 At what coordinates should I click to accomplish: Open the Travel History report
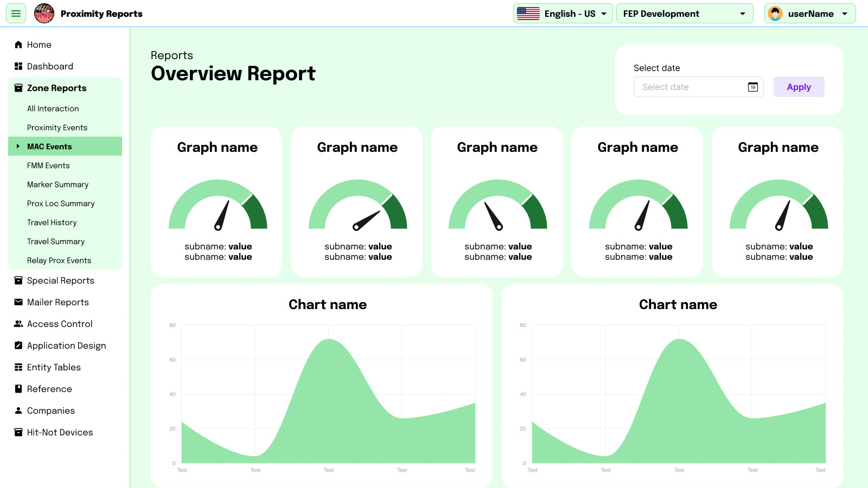click(x=52, y=222)
